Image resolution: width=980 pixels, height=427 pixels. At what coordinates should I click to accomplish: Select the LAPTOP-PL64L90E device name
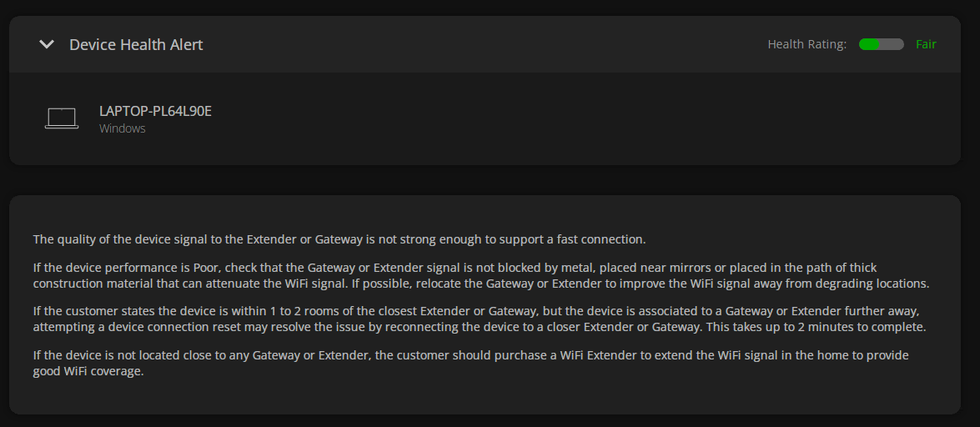pyautogui.click(x=155, y=111)
